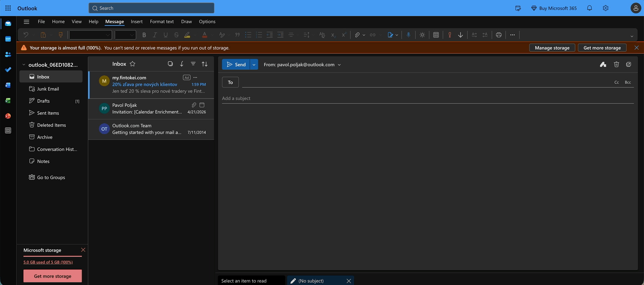Open more ribbon options (three dots)
The width and height of the screenshot is (644, 285).
point(513,35)
